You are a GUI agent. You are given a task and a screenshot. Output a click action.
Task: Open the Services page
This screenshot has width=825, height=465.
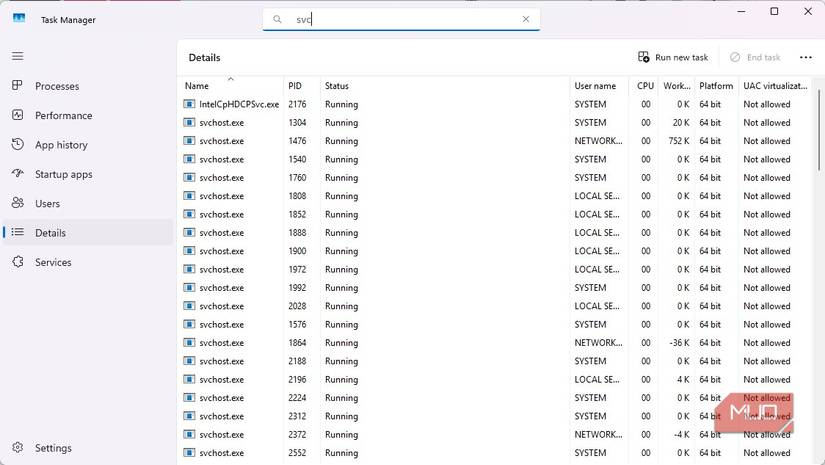pyautogui.click(x=88, y=262)
